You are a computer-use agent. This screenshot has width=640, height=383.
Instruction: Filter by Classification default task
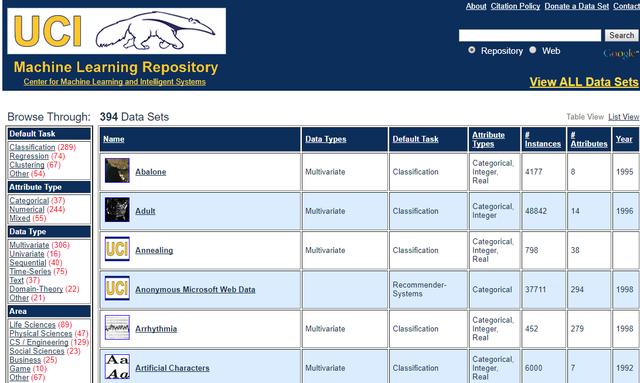[x=32, y=147]
